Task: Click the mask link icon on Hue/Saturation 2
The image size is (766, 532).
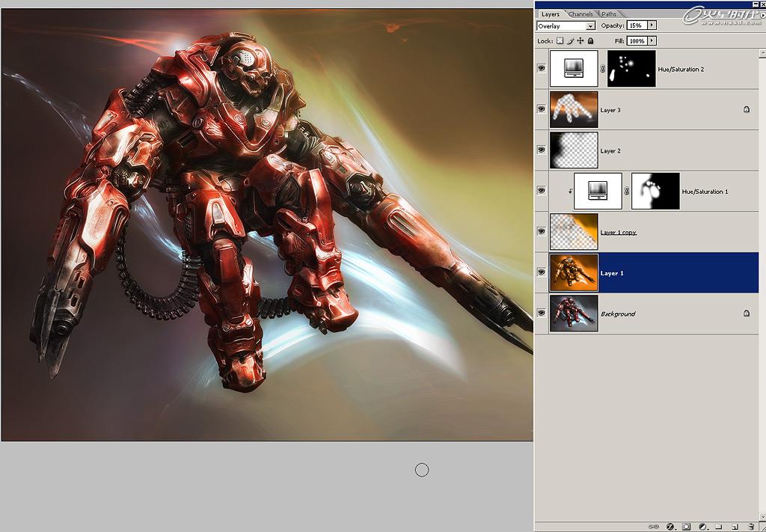Action: tap(602, 69)
